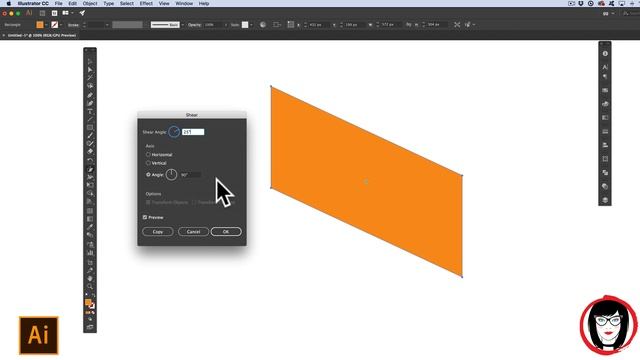
Task: Click the GPU performance rocket icon
Action: (82, 13)
